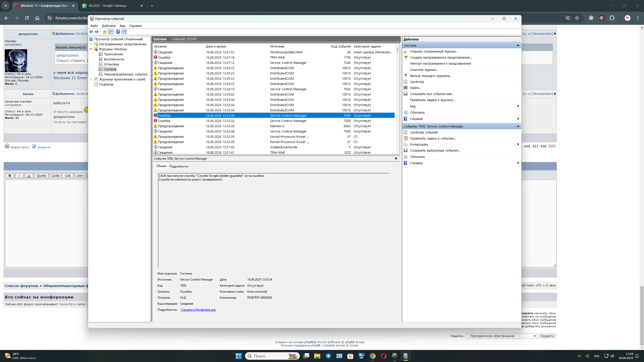Click green Refresh icon under Система actions
This screenshot has height=362, width=644.
pyautogui.click(x=406, y=112)
